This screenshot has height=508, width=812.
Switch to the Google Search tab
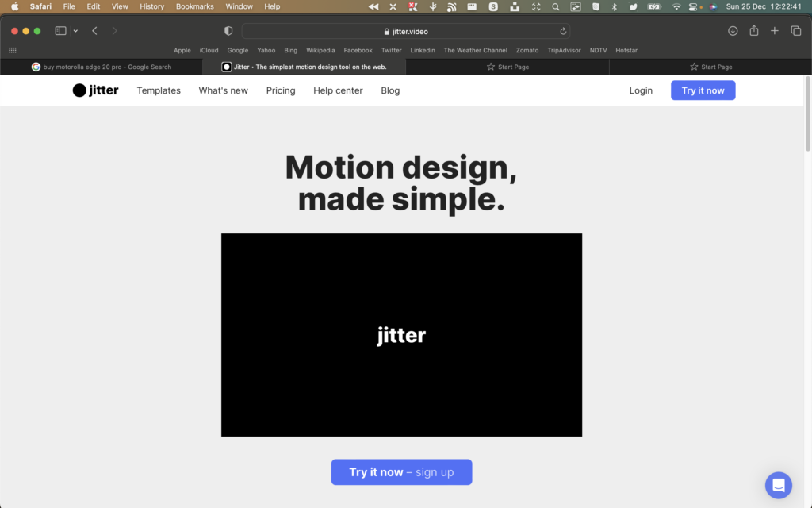[x=103, y=67]
